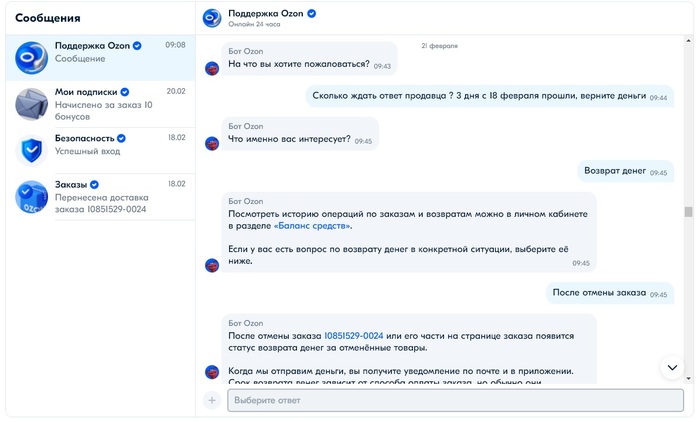
Task: Click the 'Поддержка Ozon' title in chat header
Action: coord(266,13)
